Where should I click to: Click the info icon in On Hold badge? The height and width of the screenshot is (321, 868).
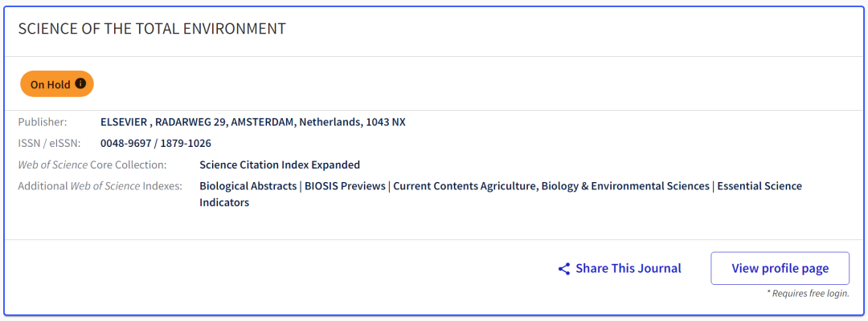pyautogui.click(x=80, y=84)
